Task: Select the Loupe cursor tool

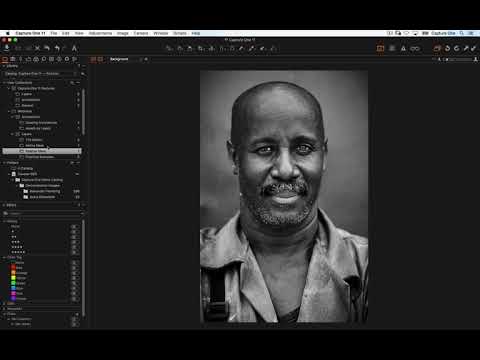Action: 190,49
